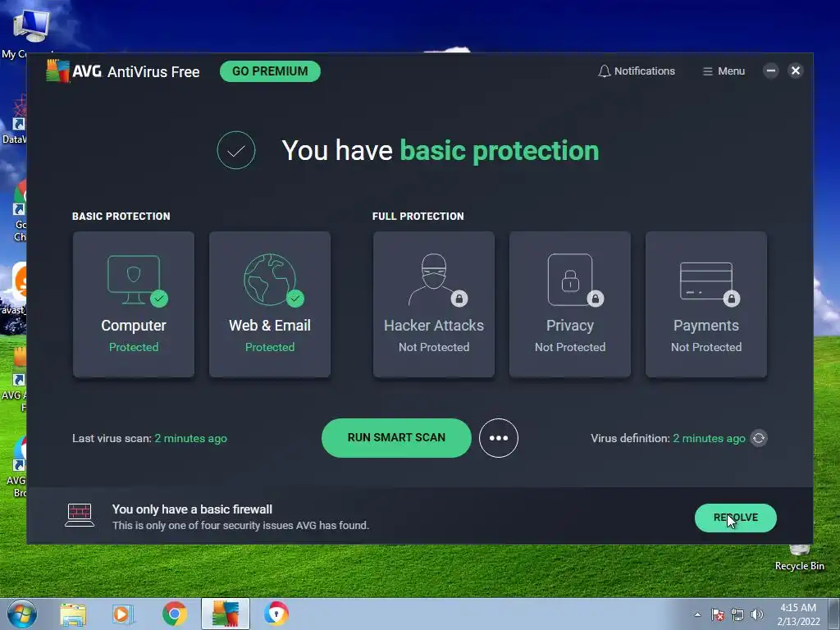Close the AVG AntiVirus window

(796, 71)
